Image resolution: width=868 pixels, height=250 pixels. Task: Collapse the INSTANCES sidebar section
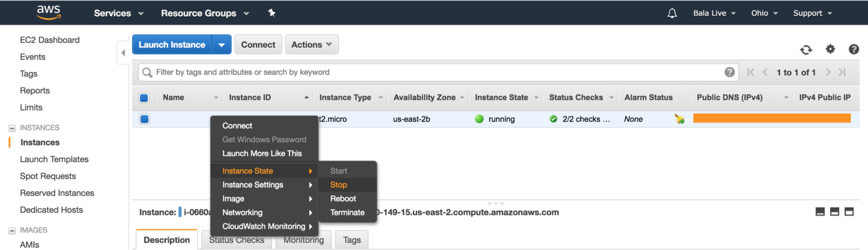click(x=12, y=128)
